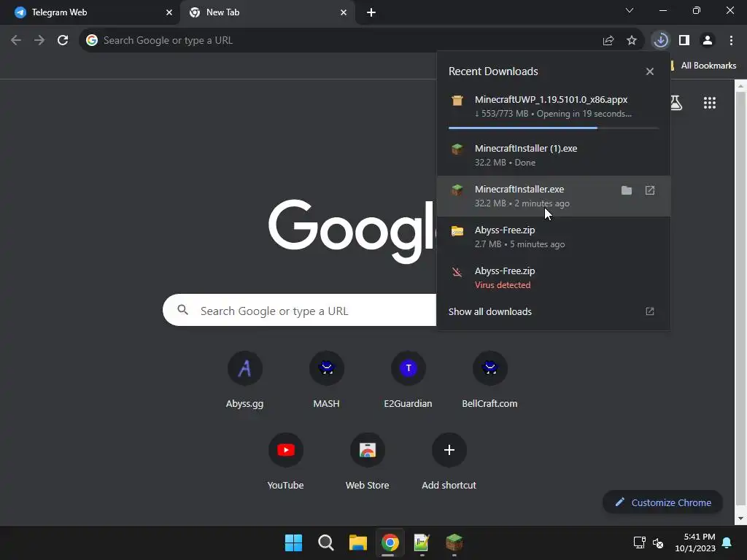The height and width of the screenshot is (560, 747).
Task: Click the muted volume tray icon
Action: [658, 542]
